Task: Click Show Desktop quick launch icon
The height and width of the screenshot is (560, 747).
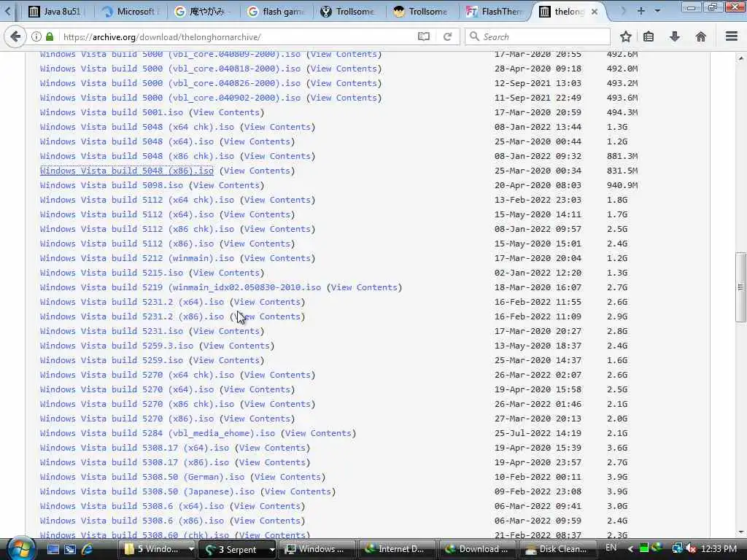Action: pos(53,549)
